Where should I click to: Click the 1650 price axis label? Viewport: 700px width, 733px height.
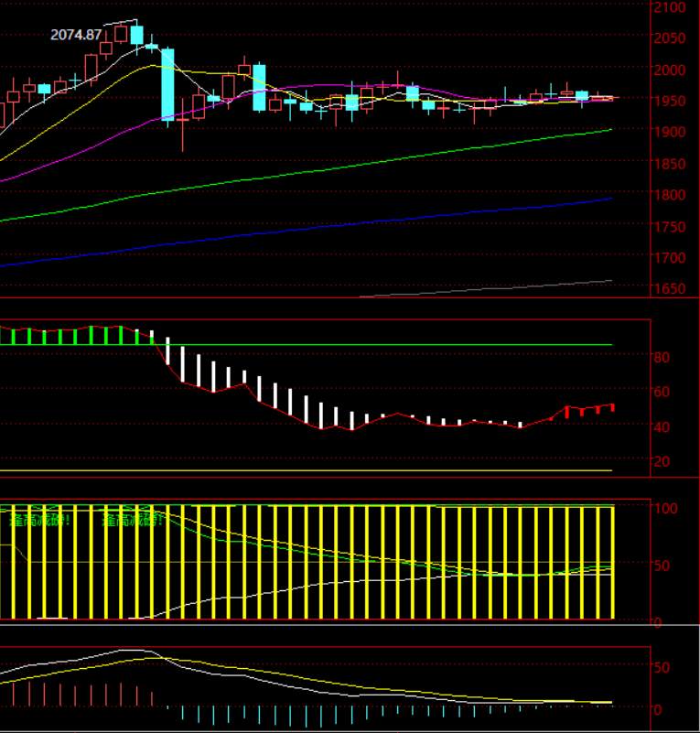click(x=669, y=288)
